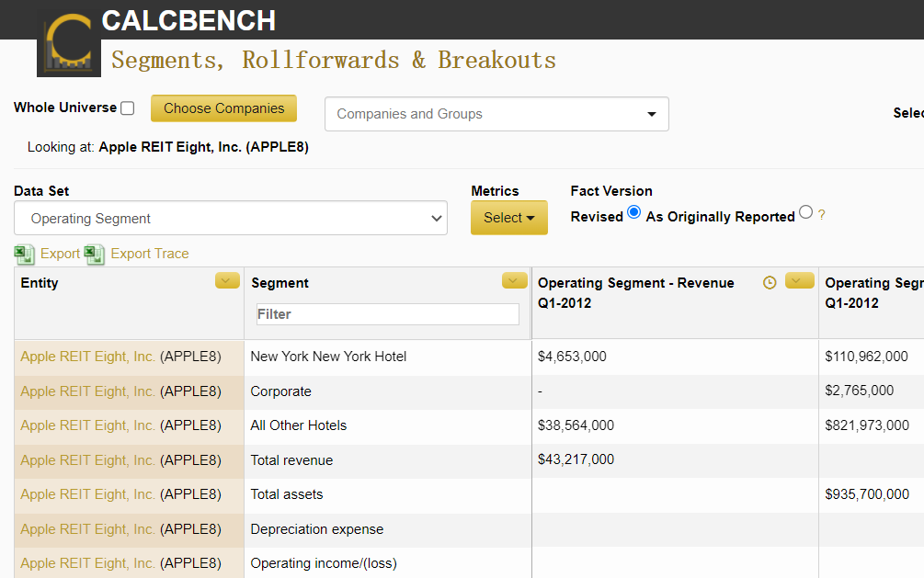Click the $110,962,000 cell
The width and height of the screenshot is (924, 578).
[866, 357]
